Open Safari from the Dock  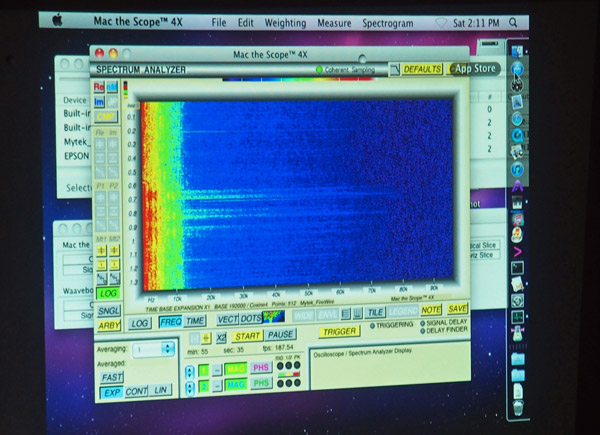[x=517, y=119]
